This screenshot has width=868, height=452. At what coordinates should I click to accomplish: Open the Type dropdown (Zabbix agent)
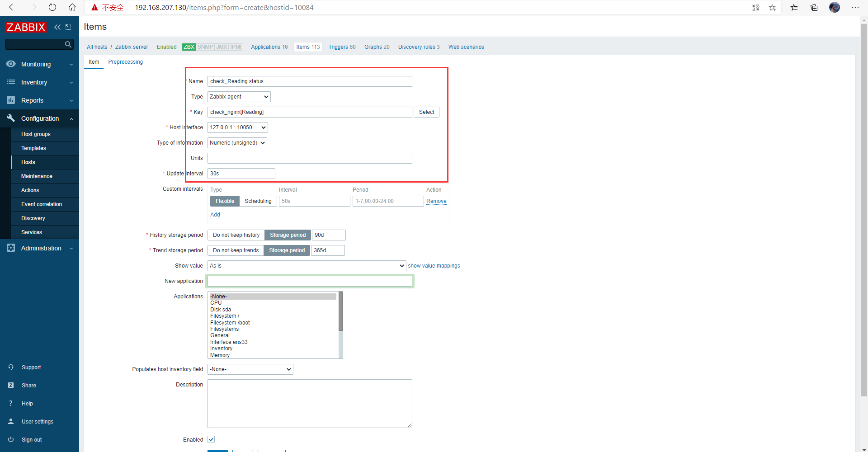[239, 97]
